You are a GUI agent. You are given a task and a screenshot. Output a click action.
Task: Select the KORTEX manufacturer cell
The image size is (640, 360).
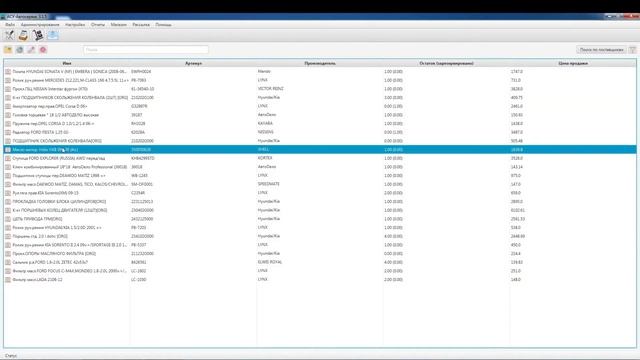pos(265,158)
